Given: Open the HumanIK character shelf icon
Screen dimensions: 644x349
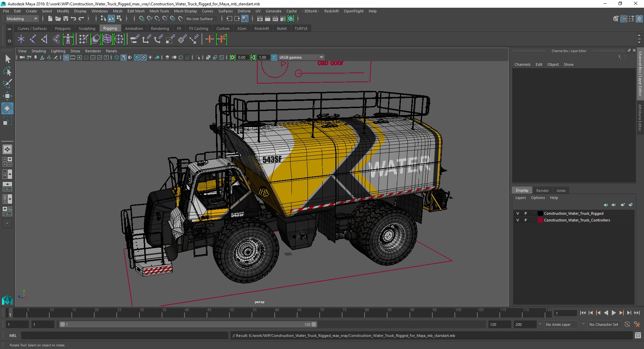Looking at the screenshot, I should click(x=68, y=39).
